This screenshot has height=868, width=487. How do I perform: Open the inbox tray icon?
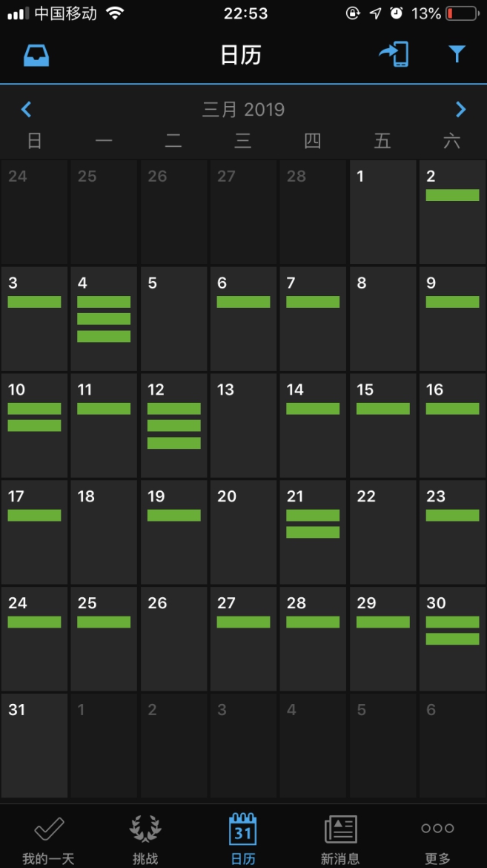click(x=36, y=56)
